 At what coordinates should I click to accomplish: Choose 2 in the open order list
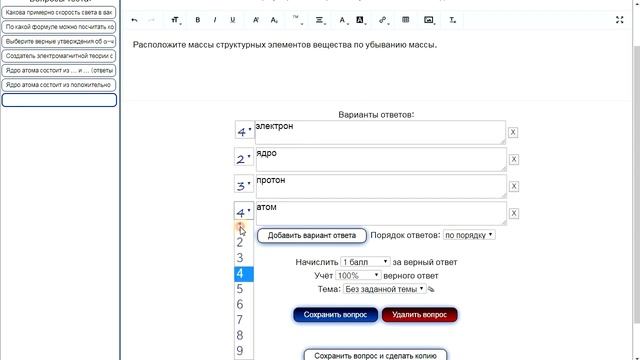tap(244, 242)
